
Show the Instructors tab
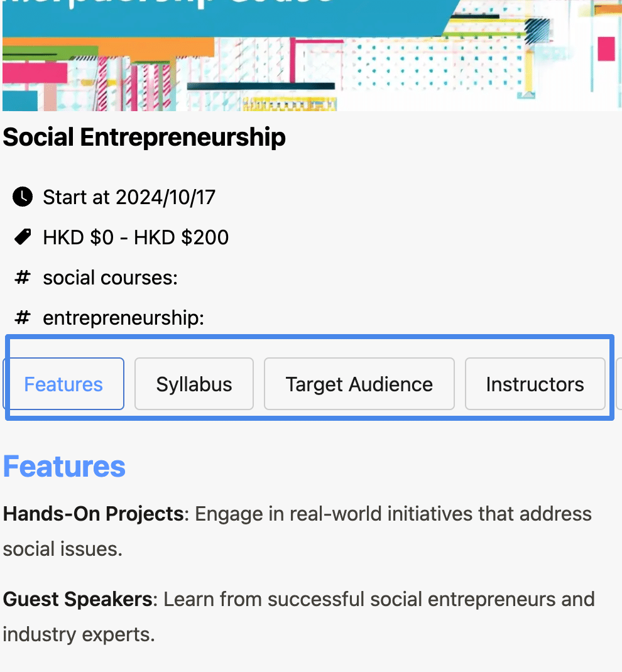click(535, 384)
